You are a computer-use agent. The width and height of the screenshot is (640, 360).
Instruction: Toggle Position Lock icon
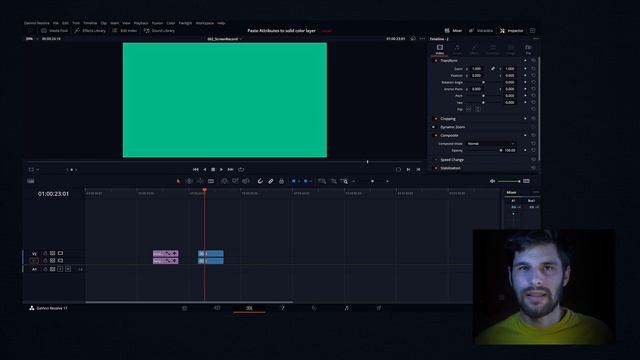tap(281, 181)
